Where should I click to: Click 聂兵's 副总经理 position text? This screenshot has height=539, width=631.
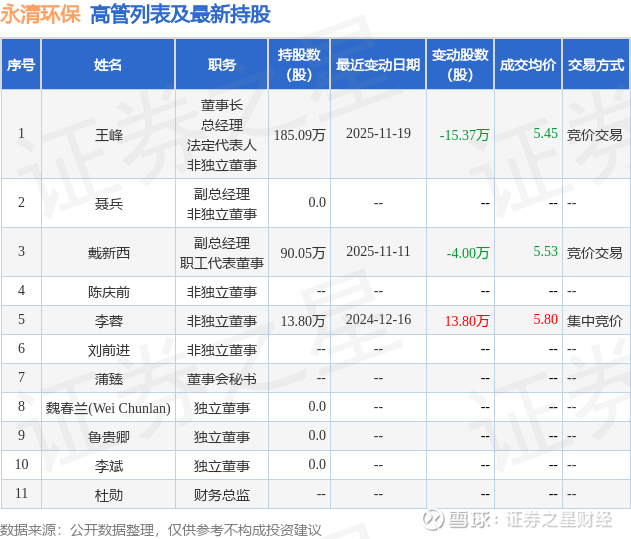tap(222, 194)
